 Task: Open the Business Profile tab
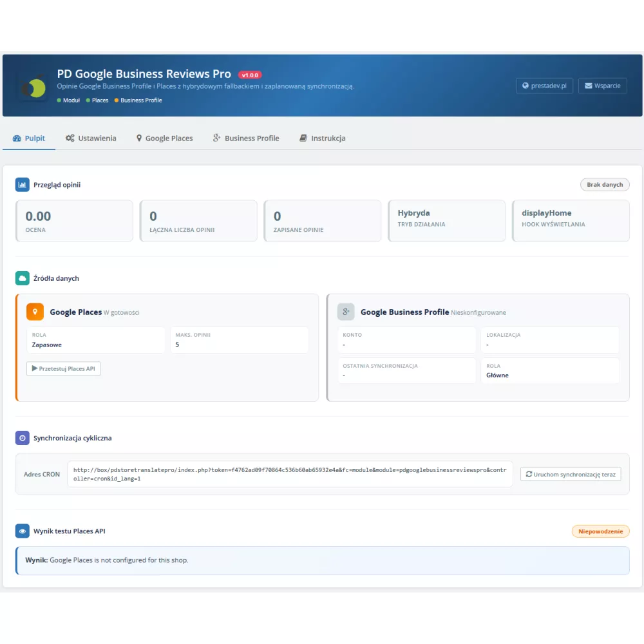(246, 138)
